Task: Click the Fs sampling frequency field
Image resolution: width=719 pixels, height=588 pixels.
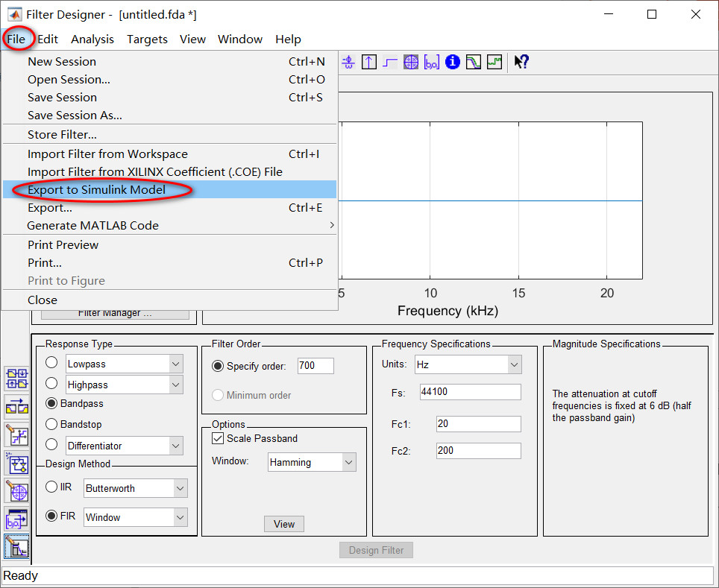Action: [471, 392]
